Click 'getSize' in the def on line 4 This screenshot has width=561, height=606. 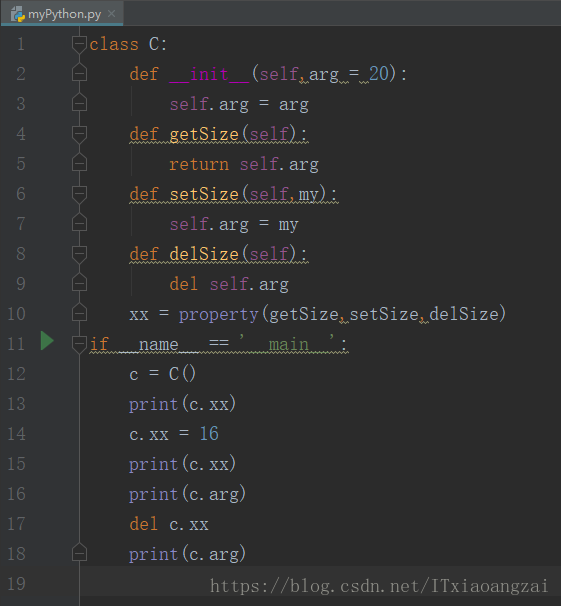204,134
